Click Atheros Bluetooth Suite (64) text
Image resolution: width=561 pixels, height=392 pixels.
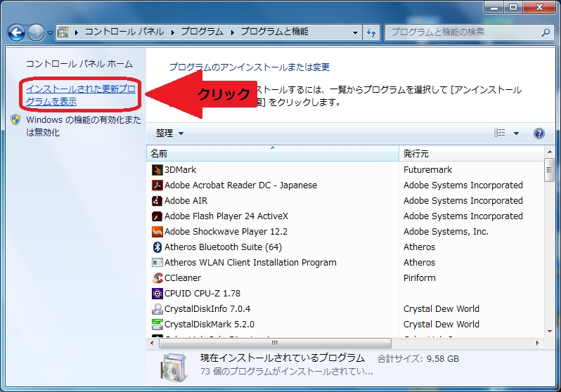pyautogui.click(x=223, y=247)
